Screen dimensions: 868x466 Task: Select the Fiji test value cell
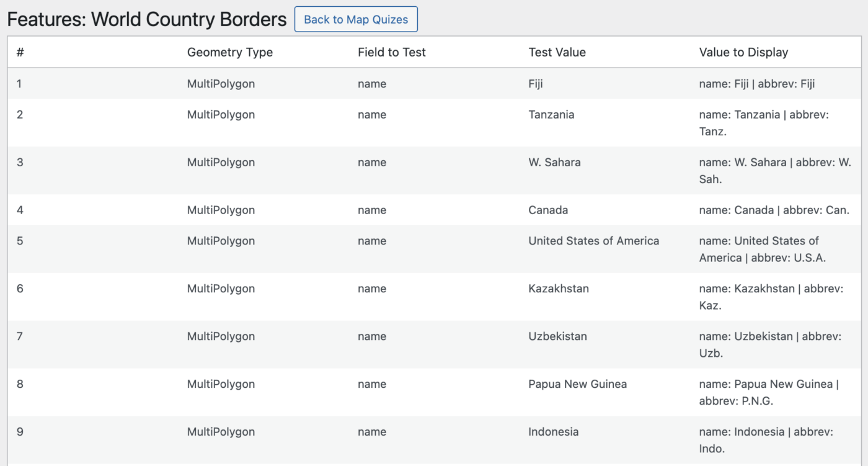coord(536,84)
